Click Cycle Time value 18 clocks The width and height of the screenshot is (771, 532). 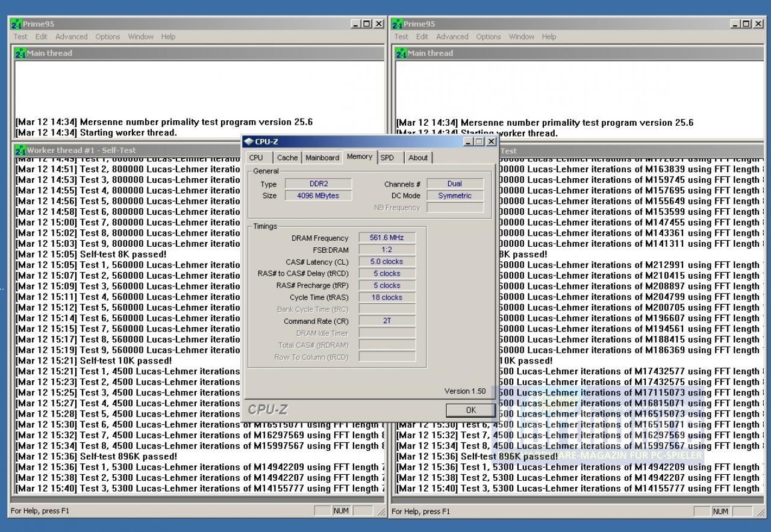point(387,297)
